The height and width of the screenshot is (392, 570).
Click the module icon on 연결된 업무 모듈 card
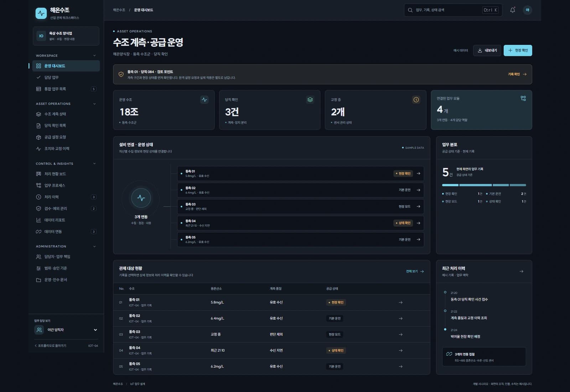click(x=523, y=98)
